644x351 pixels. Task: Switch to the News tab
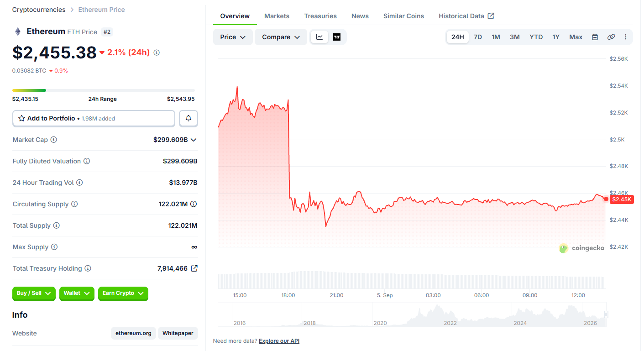360,16
